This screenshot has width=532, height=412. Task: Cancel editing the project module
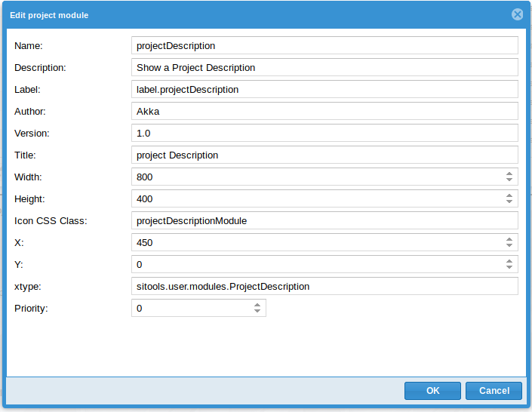tap(494, 391)
